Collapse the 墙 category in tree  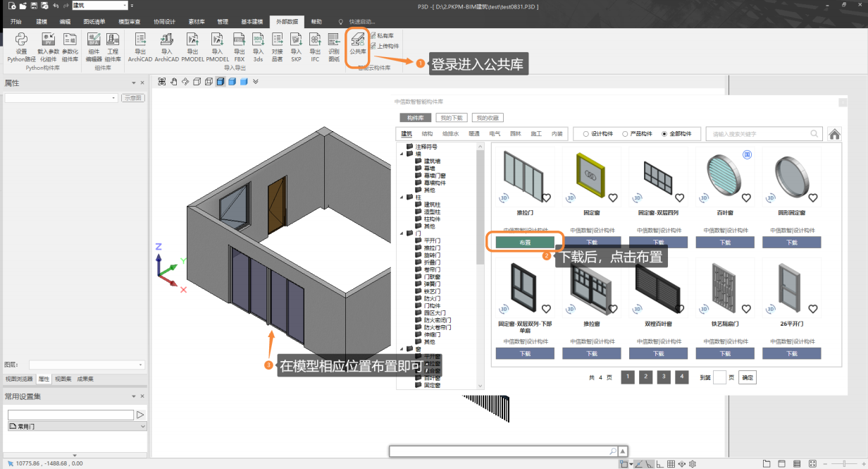click(x=402, y=154)
